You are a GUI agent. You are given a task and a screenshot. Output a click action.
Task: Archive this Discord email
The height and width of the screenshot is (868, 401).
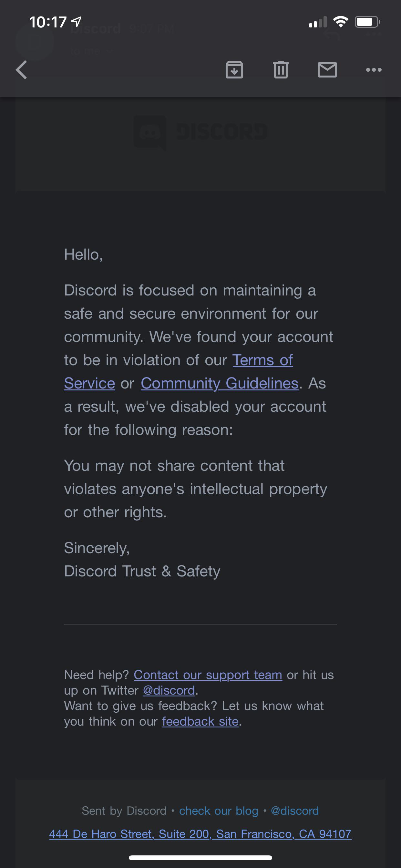coord(234,70)
